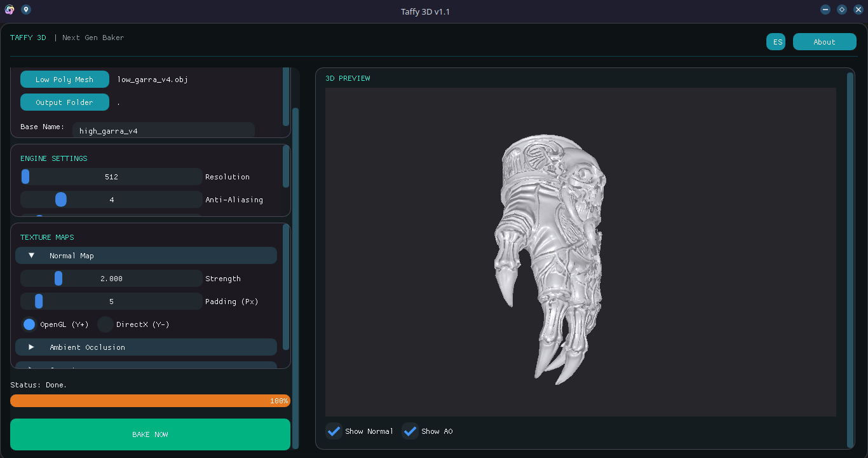This screenshot has height=458, width=868.
Task: Click the Texture Maps panel scrollbar
Action: 286,286
